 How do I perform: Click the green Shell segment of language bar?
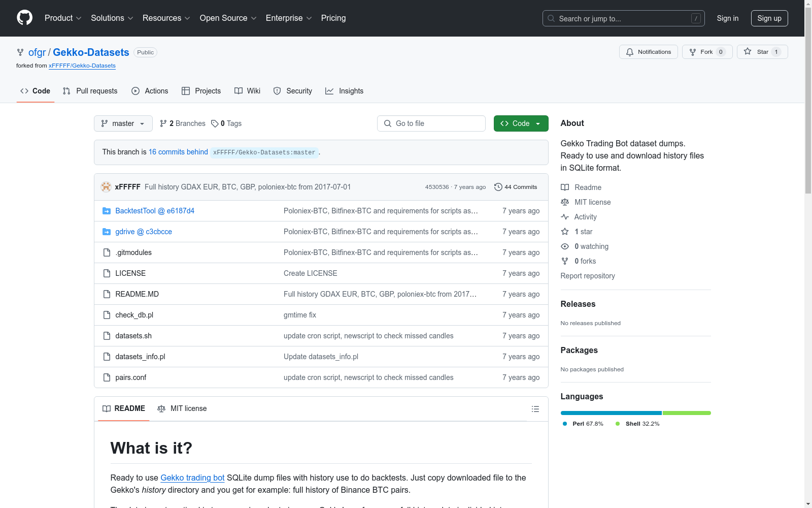tap(687, 413)
